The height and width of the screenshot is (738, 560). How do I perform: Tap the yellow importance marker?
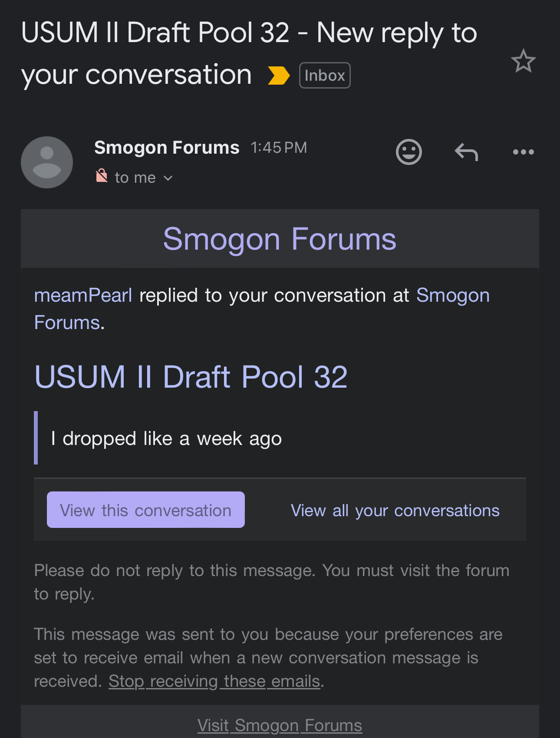pos(279,76)
